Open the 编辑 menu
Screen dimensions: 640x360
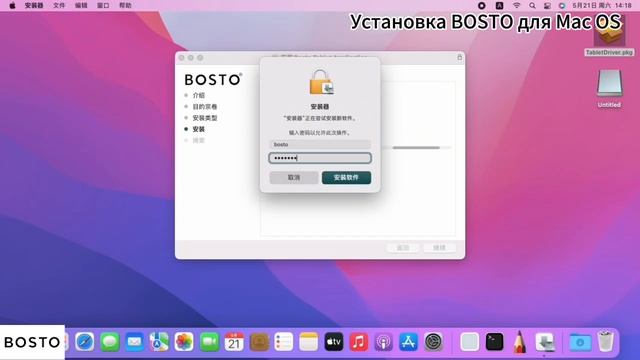(x=81, y=5)
